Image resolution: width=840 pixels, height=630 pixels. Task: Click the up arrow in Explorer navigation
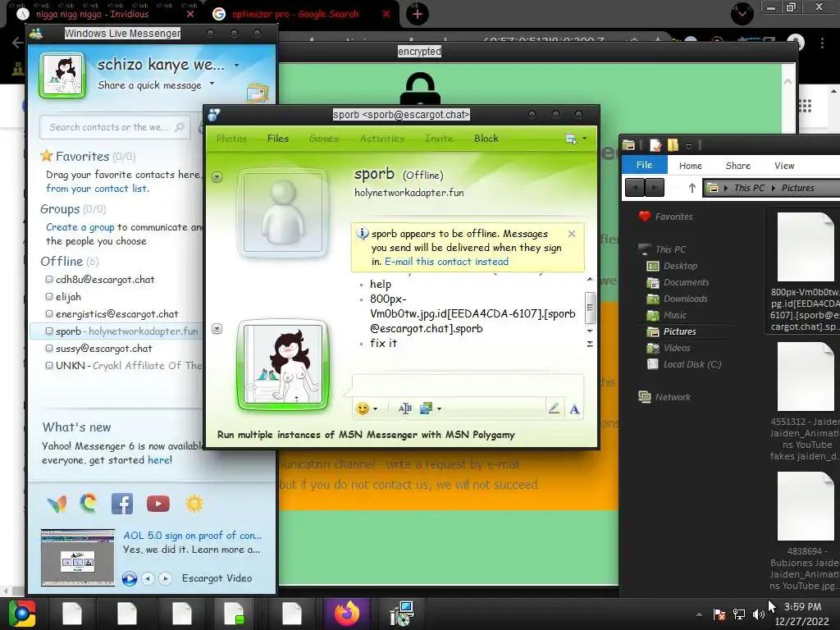click(692, 188)
